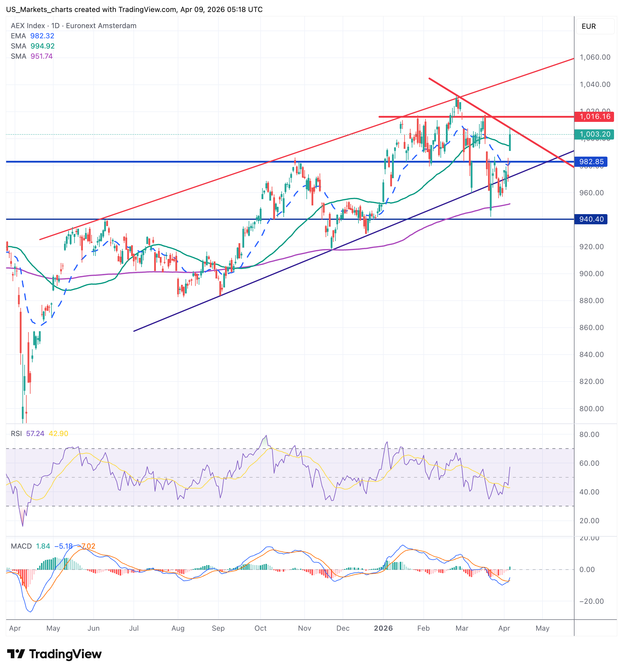Click the May label at the right of the axis
The image size is (623, 672).
click(542, 628)
